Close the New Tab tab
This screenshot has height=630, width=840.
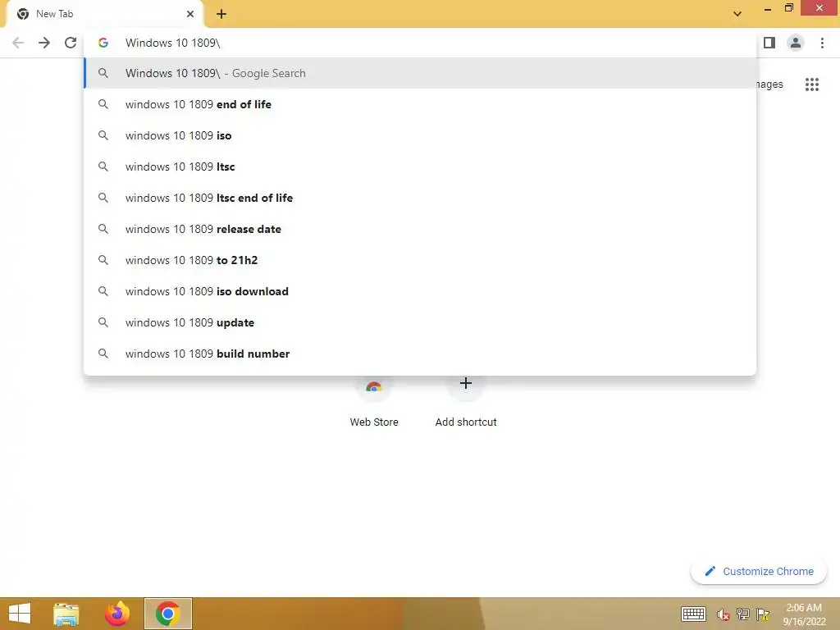(190, 14)
